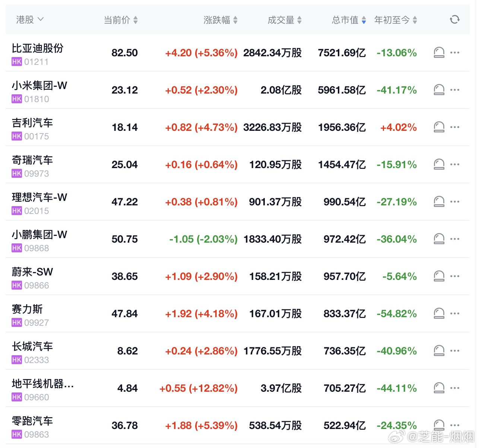Sort the list by 涨跌幅
This screenshot has width=479, height=448.
(x=221, y=20)
